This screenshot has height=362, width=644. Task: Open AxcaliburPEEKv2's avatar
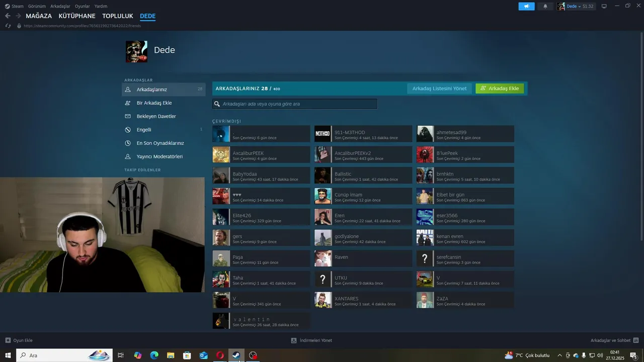coord(323,154)
